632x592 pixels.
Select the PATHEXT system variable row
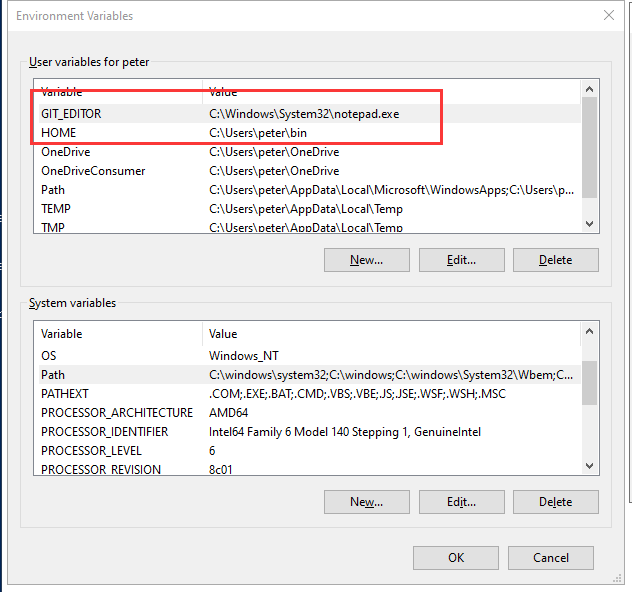[65, 394]
